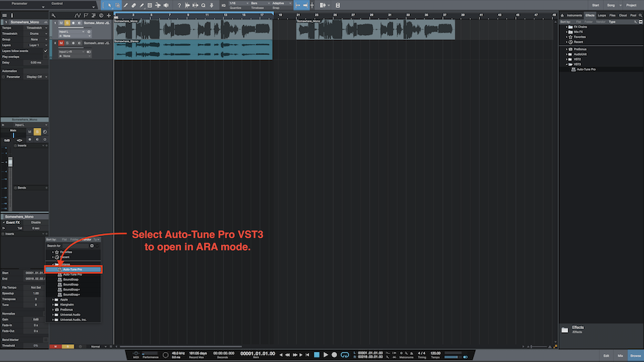Viewport: 644px width, 362px height.
Task: Click the Stop button in the transport
Action: pyautogui.click(x=316, y=354)
